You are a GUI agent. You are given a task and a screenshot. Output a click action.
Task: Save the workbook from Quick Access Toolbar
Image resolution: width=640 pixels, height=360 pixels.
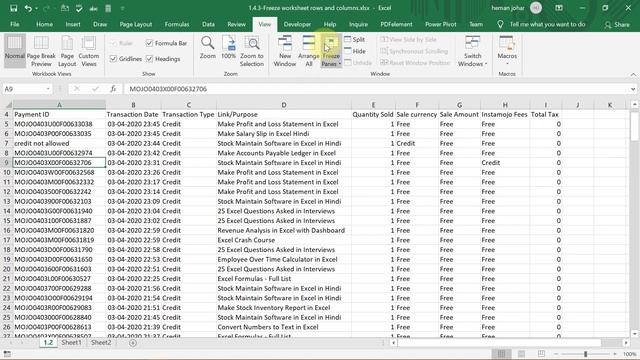point(13,8)
